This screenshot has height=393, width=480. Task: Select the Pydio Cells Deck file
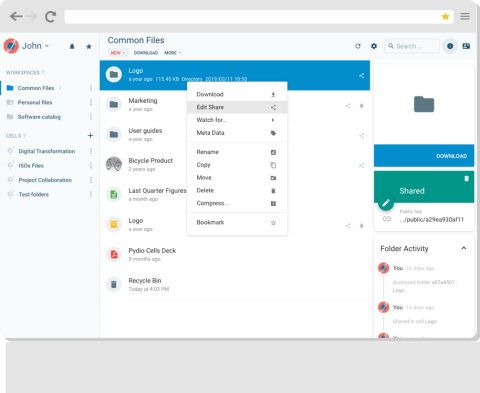(x=235, y=255)
